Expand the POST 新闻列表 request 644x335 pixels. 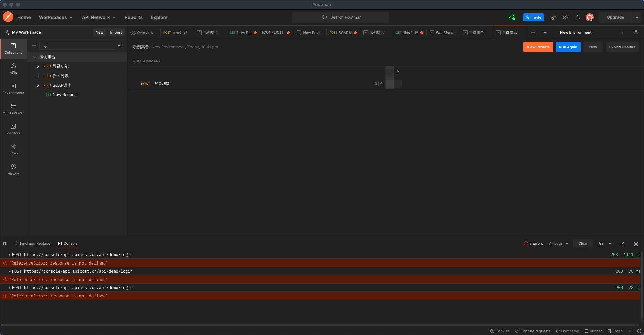[x=38, y=76]
